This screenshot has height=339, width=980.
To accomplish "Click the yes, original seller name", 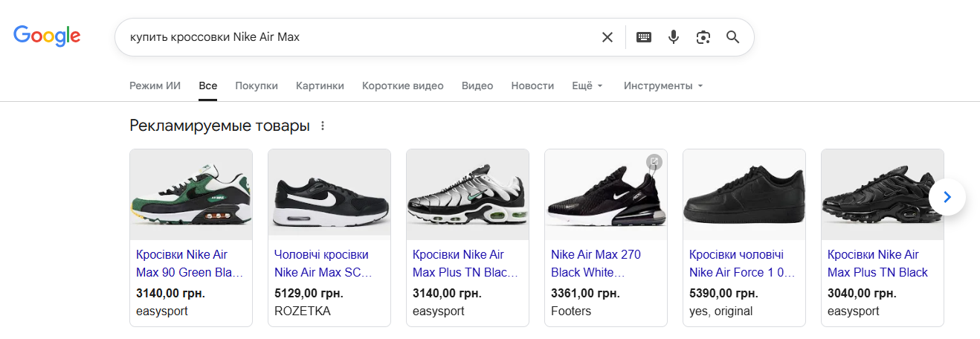I will pyautogui.click(x=721, y=311).
